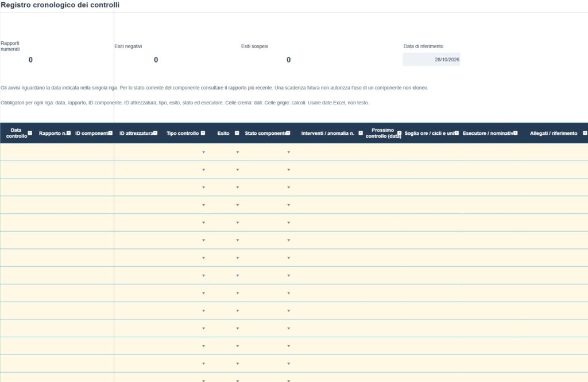The width and height of the screenshot is (588, 382).
Task: Open the Rapporto n. column filter
Action: tap(69, 133)
